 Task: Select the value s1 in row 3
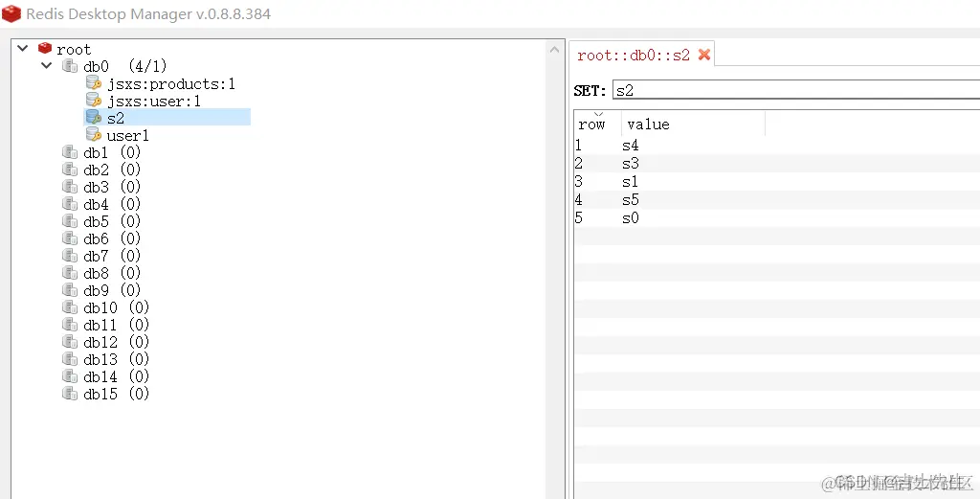coord(631,182)
